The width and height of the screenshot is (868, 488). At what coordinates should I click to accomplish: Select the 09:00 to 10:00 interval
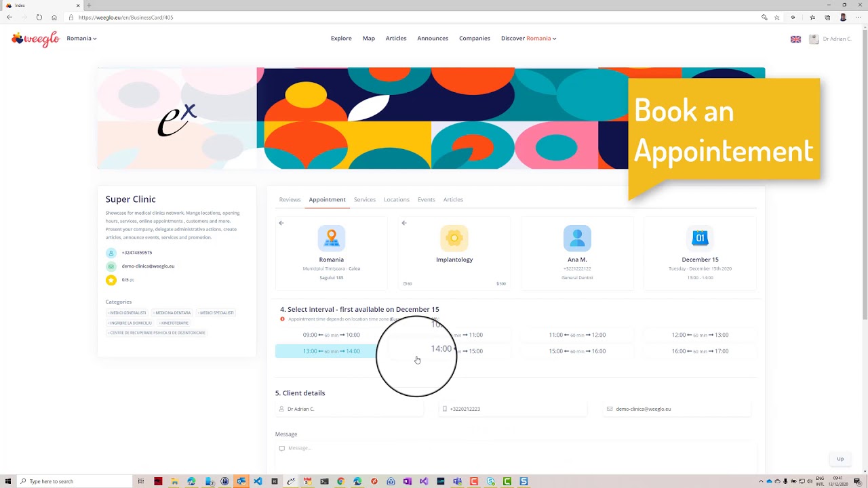point(332,335)
